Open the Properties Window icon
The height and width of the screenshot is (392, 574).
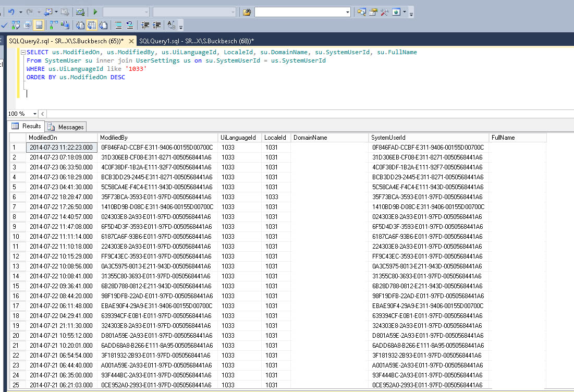(373, 11)
